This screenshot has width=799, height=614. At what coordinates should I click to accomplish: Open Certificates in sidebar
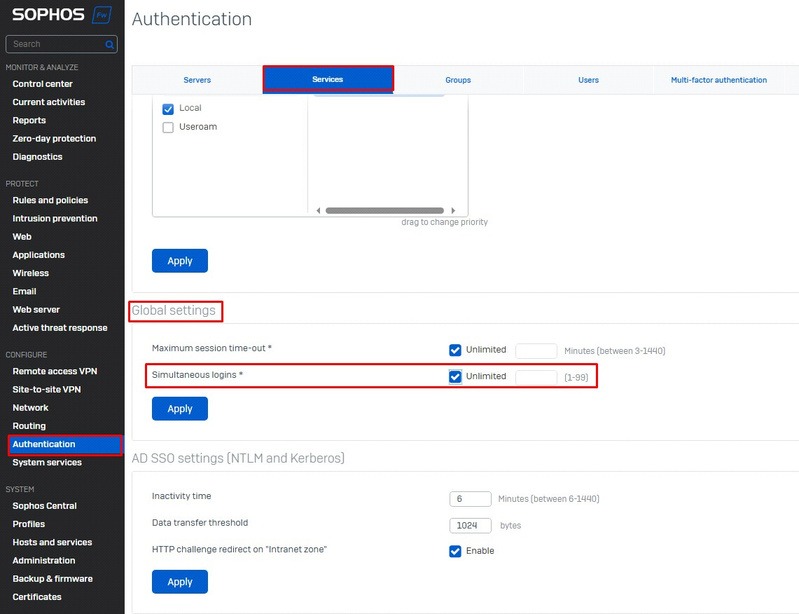pos(37,597)
